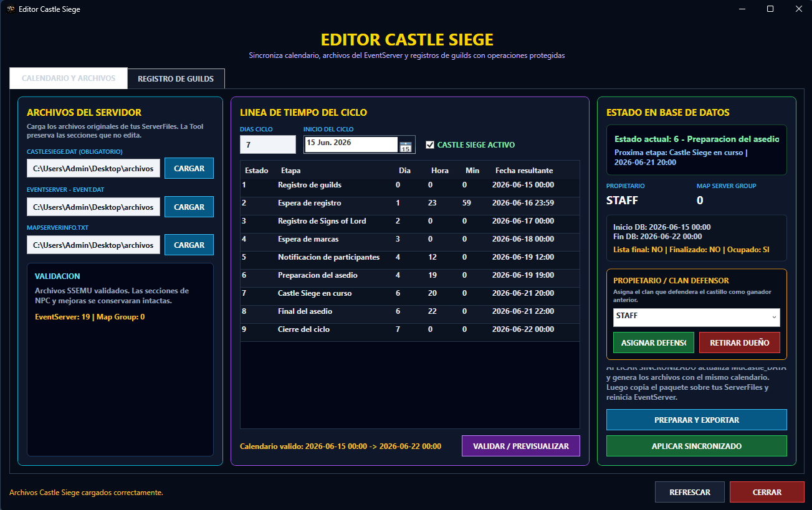Click the MapServerInfo.txt path field
This screenshot has width=812, height=510.
[93, 245]
